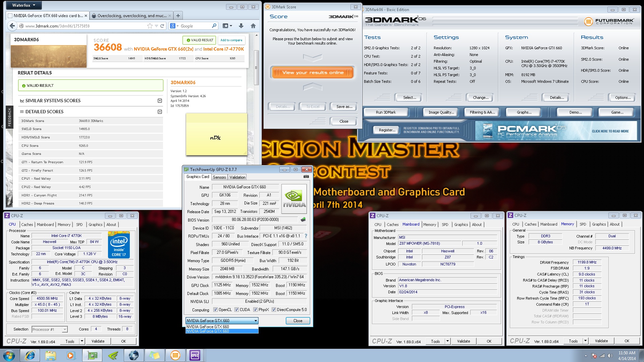This screenshot has height=362, width=644.
Task: Open the SPD tab in CPU-Z Mainboard window
Action: click(445, 225)
